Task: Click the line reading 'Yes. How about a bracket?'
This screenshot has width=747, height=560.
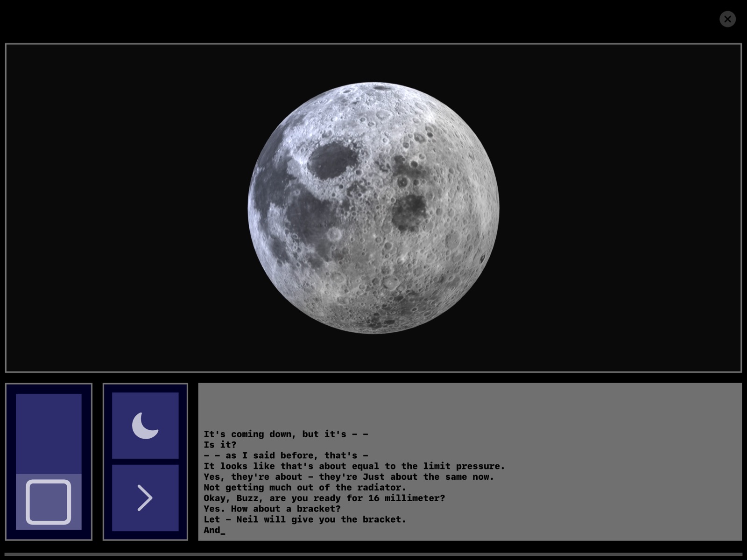Action: point(272,509)
